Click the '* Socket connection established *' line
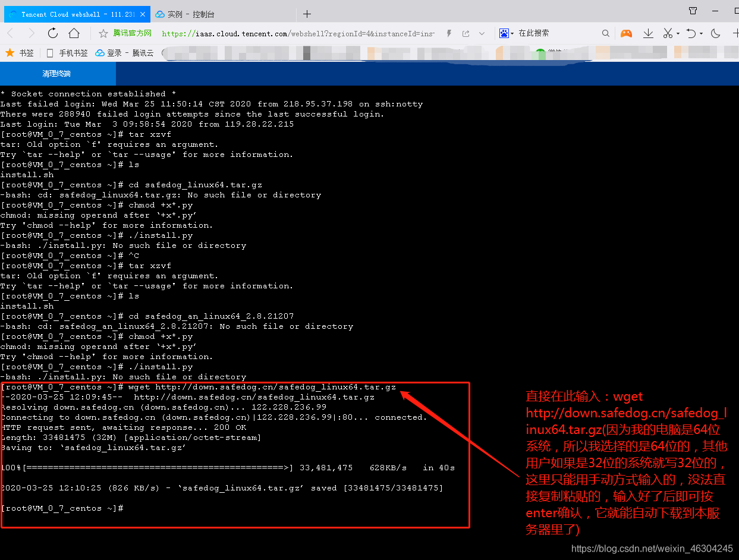 click(x=88, y=94)
